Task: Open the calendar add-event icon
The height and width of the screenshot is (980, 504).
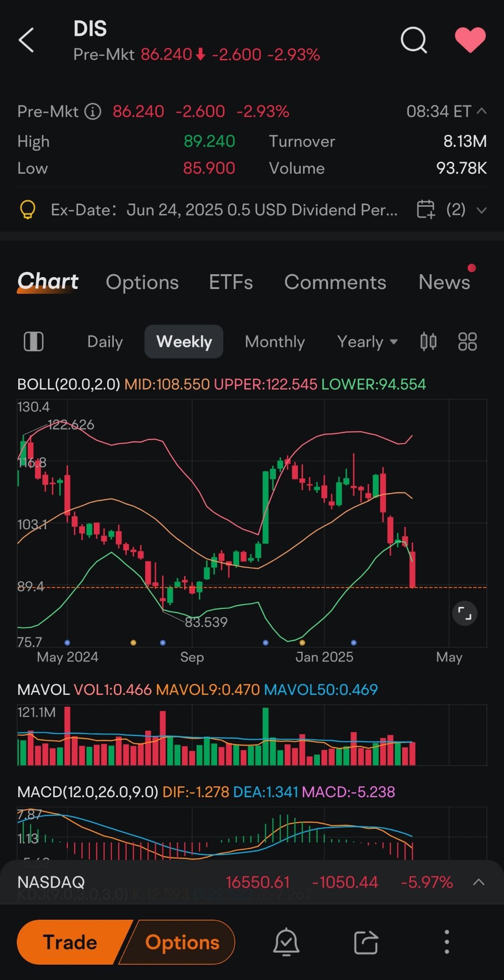Action: click(x=426, y=210)
